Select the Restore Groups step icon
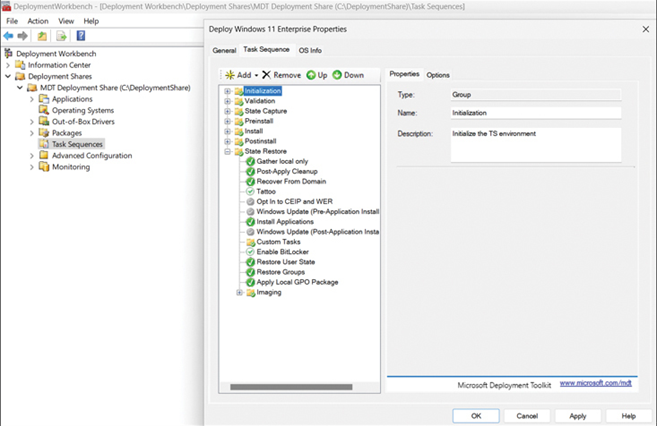 click(x=250, y=272)
